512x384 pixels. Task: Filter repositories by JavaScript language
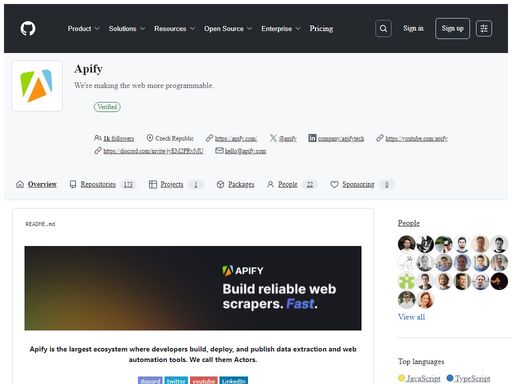[419, 378]
